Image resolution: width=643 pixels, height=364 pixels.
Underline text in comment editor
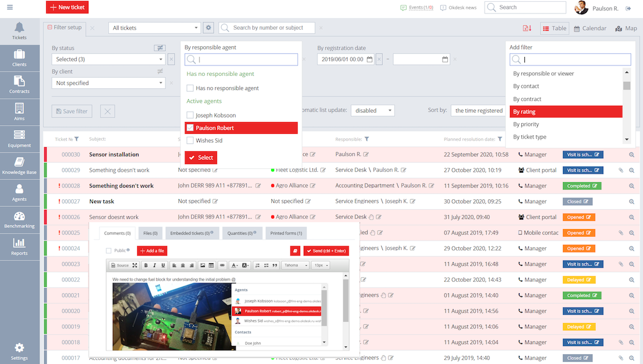(163, 265)
